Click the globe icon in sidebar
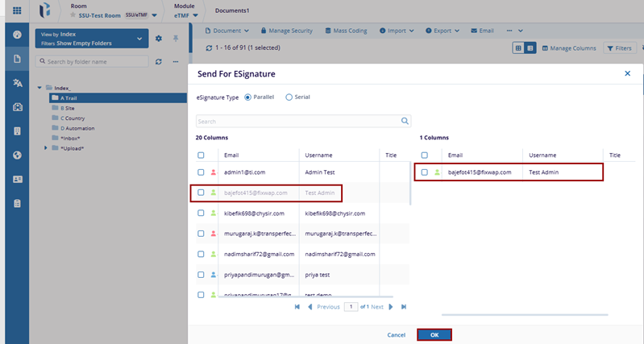 click(x=17, y=155)
